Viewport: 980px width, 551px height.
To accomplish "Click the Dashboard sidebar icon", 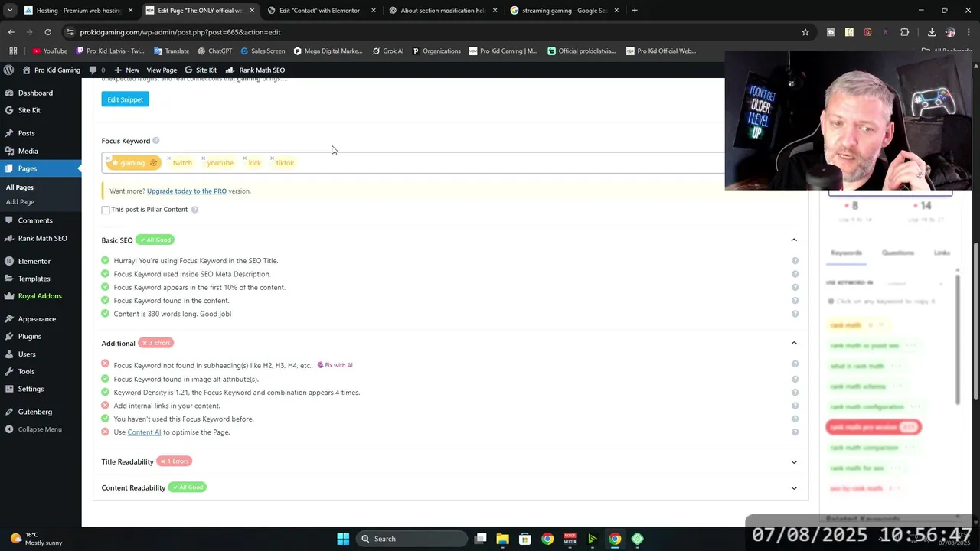I will coord(8,93).
